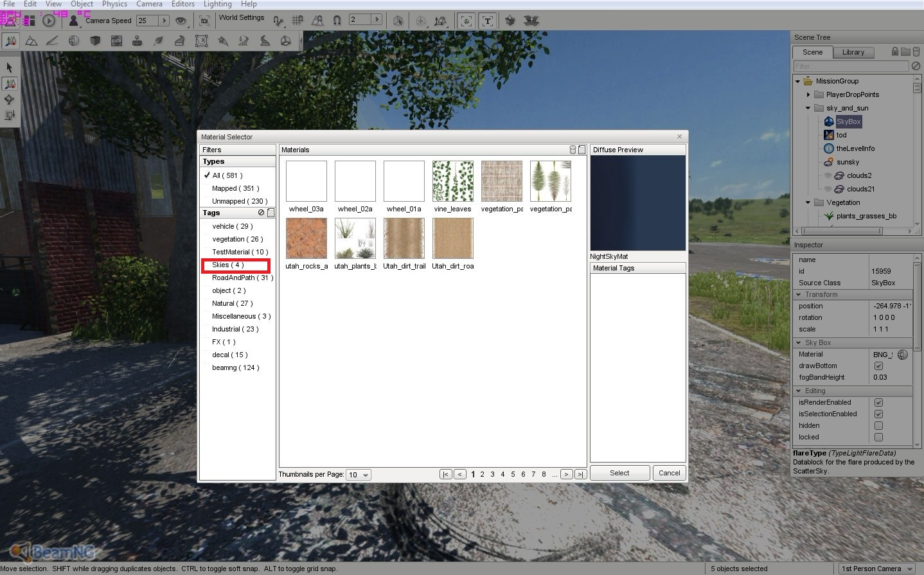Open the Thumbnails per Page dropdown
The height and width of the screenshot is (575, 924).
pos(359,475)
